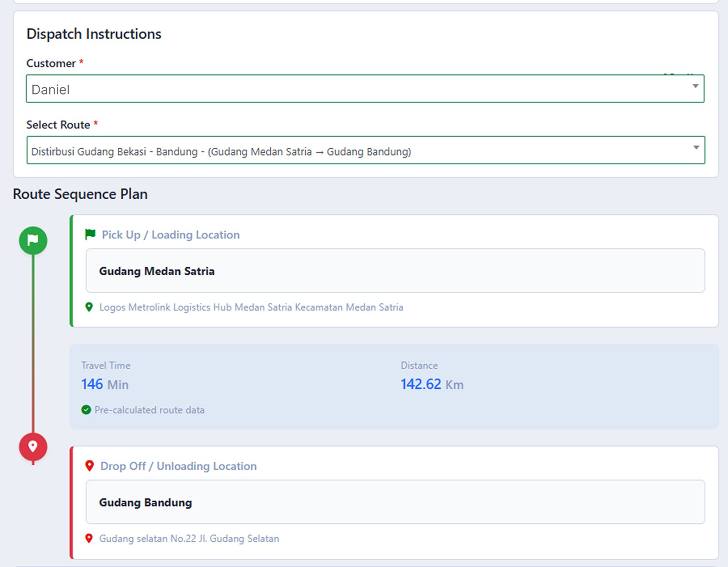Click the 142.62 Km distance value

point(432,385)
